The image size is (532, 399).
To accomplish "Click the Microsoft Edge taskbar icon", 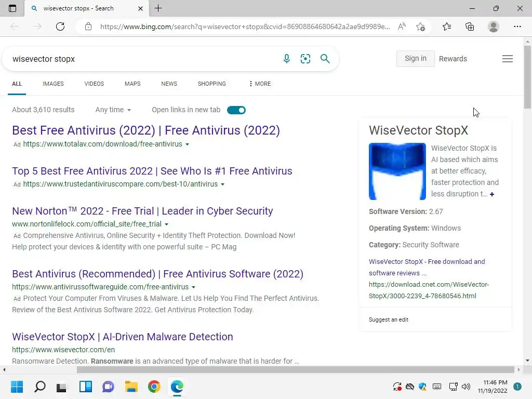I will [177, 387].
